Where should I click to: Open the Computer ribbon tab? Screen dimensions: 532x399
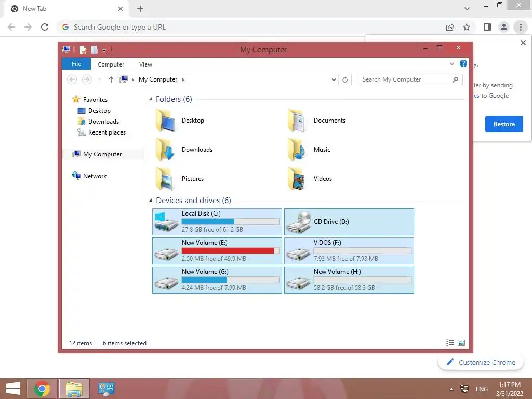[111, 64]
